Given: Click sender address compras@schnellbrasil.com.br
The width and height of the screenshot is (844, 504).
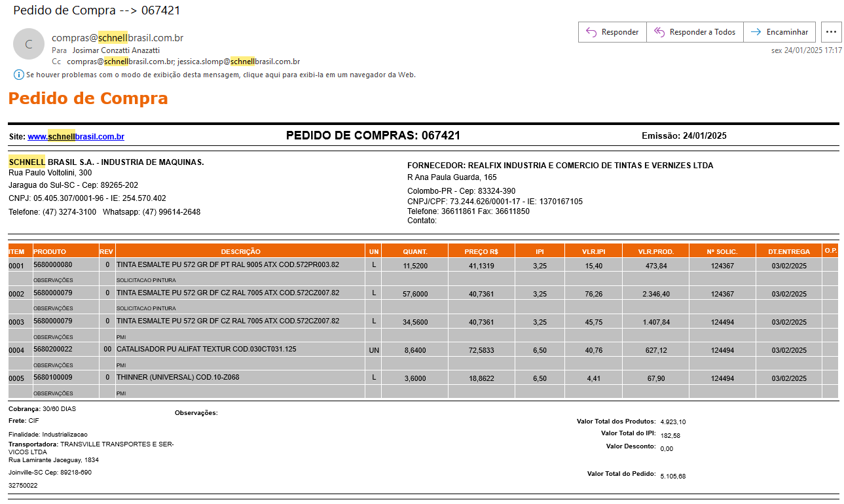Looking at the screenshot, I should pyautogui.click(x=117, y=38).
